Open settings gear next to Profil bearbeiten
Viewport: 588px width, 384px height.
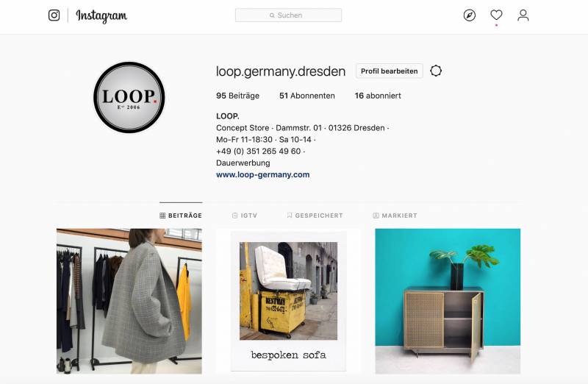[x=436, y=71]
